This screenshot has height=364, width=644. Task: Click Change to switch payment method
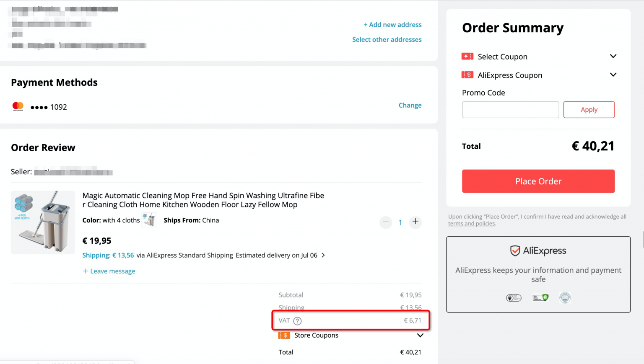tap(410, 105)
